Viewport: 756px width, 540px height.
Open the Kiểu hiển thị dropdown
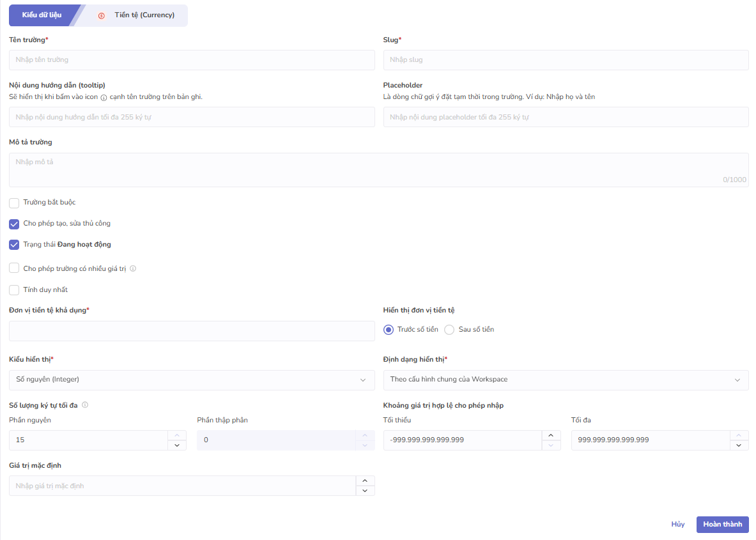pos(192,380)
